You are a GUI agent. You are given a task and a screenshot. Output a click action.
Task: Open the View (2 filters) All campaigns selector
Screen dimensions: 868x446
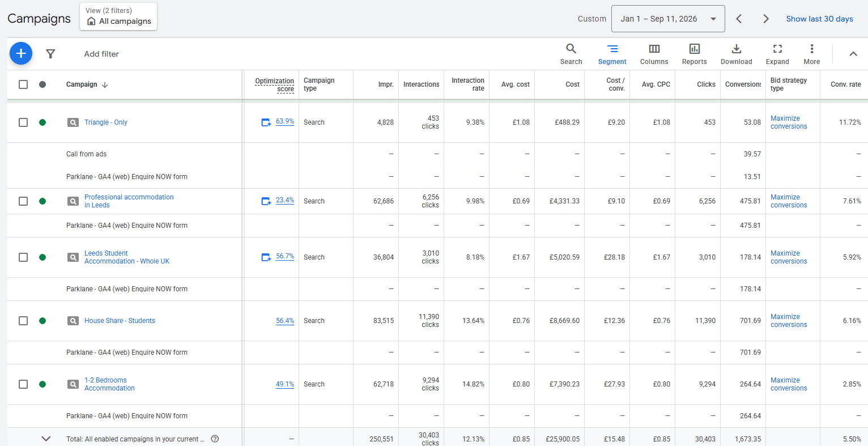click(x=118, y=16)
